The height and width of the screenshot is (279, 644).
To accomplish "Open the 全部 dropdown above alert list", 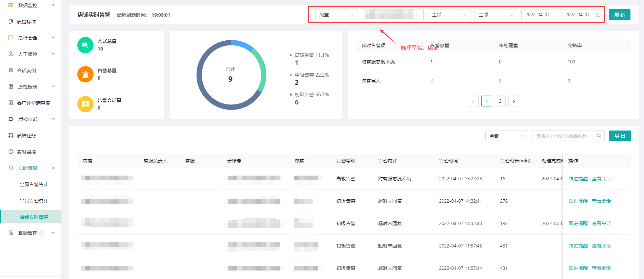I will (x=507, y=136).
